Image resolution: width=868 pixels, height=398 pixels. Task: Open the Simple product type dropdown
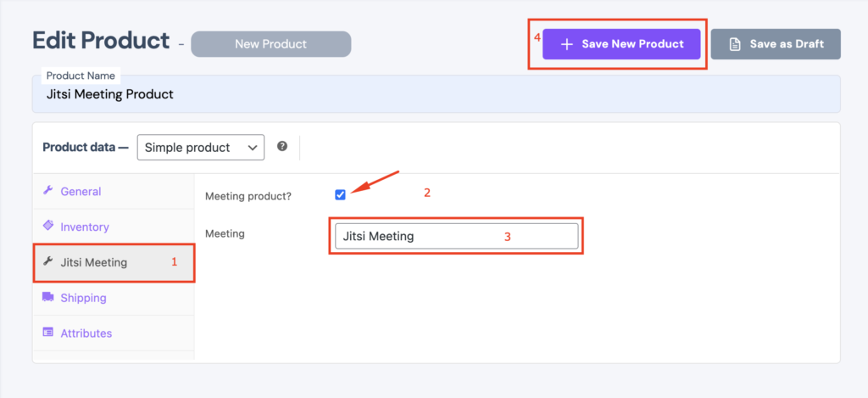[x=200, y=148]
